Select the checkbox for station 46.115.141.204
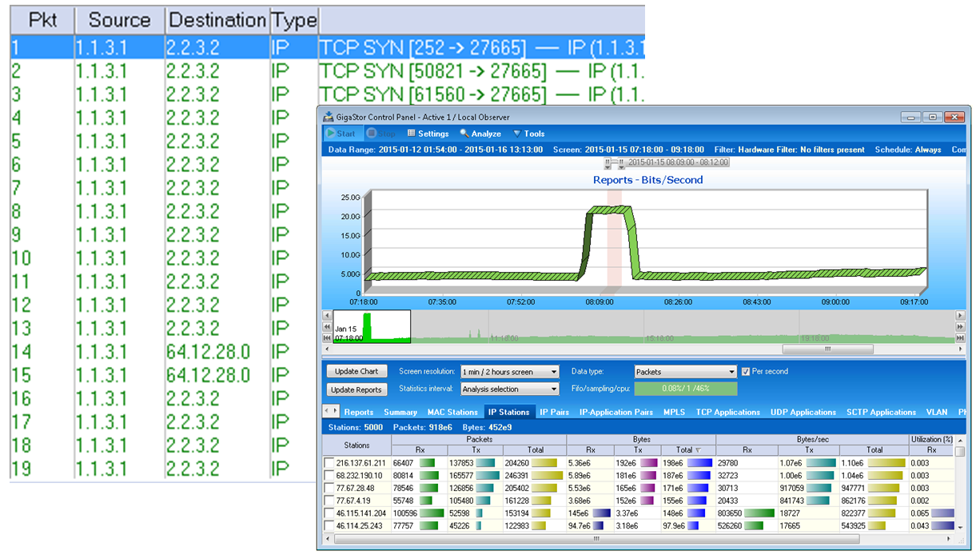 point(329,513)
